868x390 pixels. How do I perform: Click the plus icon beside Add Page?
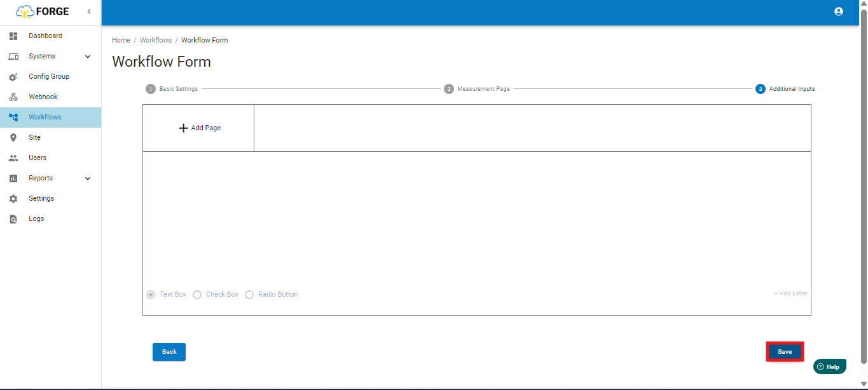tap(183, 128)
